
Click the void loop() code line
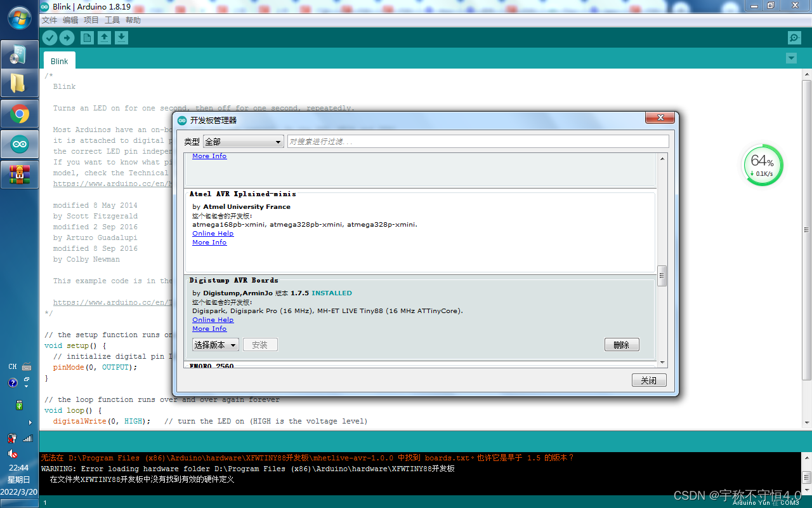point(73,410)
